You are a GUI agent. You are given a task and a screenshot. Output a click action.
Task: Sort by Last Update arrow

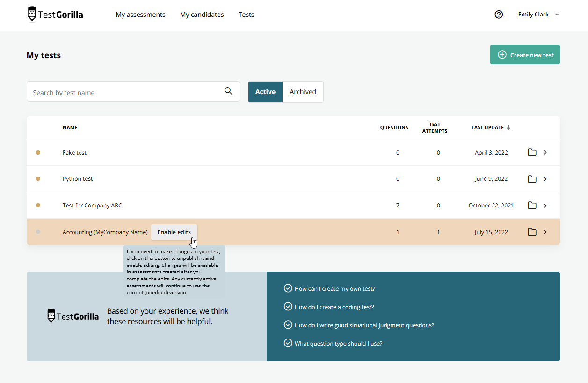click(x=508, y=128)
